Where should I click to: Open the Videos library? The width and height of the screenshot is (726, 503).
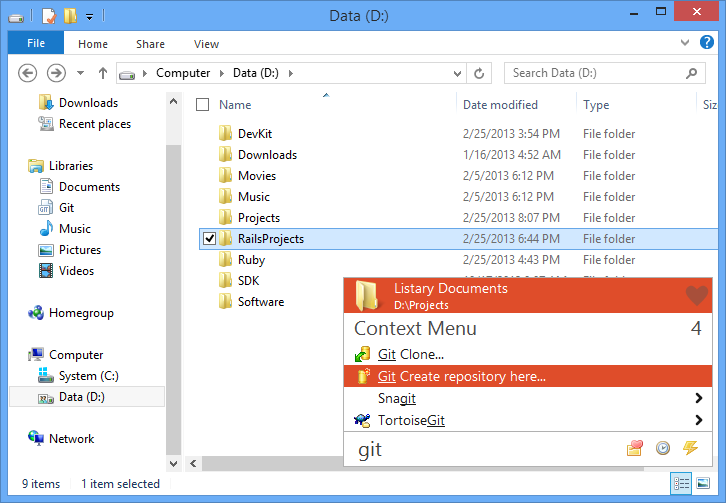[x=66, y=271]
